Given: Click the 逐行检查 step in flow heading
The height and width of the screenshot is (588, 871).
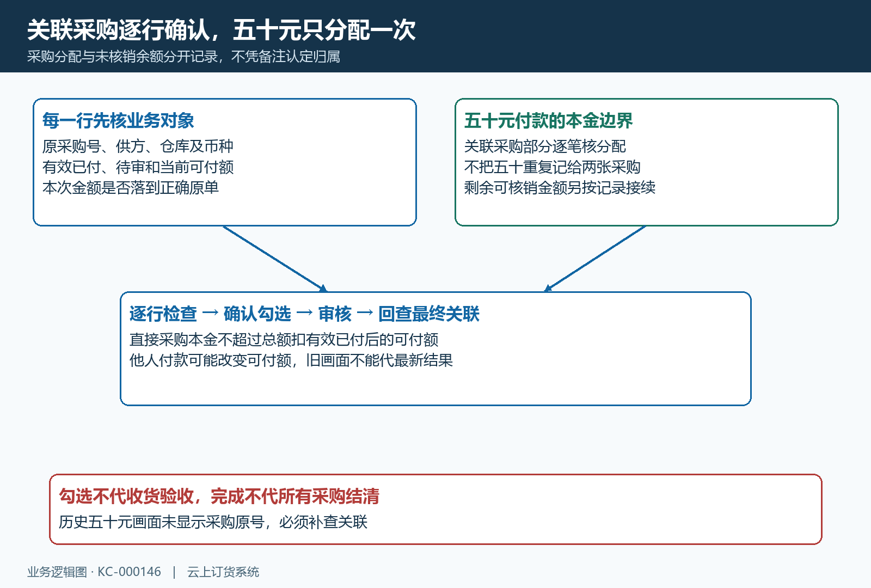Looking at the screenshot, I should (x=163, y=314).
